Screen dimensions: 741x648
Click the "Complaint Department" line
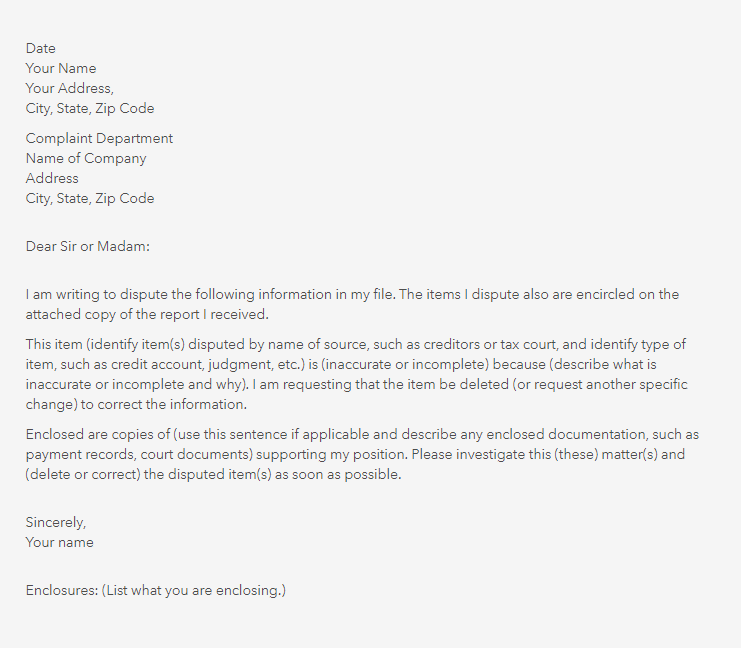click(99, 138)
